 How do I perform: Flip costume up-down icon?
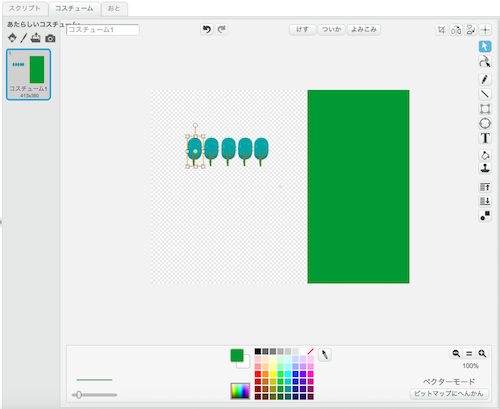click(x=470, y=30)
